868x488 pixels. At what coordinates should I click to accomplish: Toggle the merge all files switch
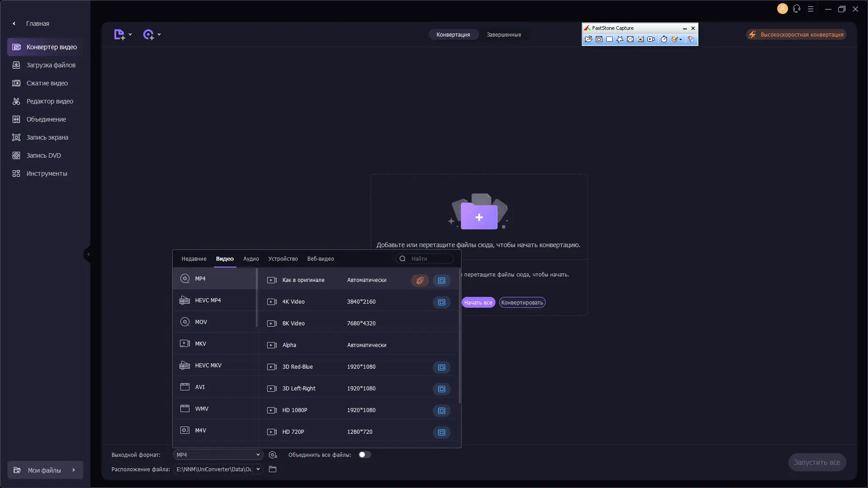click(x=365, y=455)
